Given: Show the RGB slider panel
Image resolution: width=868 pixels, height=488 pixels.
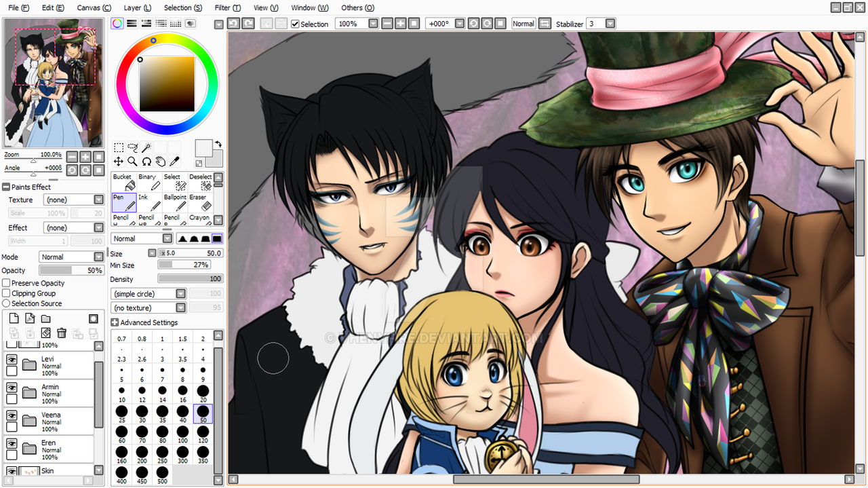Looking at the screenshot, I should tap(132, 23).
